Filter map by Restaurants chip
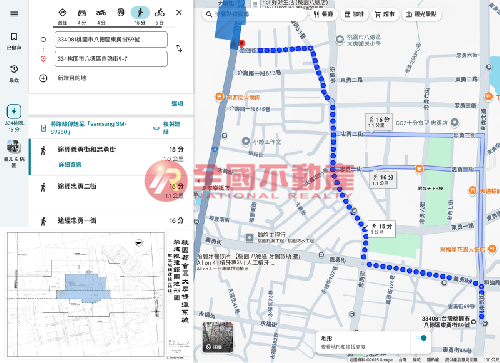Image resolution: width=500 pixels, height=363 pixels. (x=323, y=14)
